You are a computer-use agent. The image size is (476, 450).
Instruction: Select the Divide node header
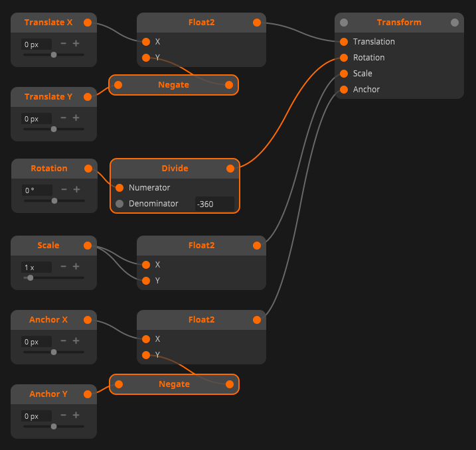click(175, 169)
